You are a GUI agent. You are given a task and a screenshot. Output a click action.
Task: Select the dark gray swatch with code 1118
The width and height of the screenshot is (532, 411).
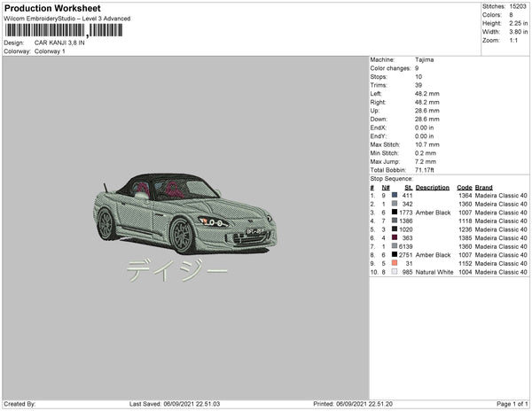[394, 221]
